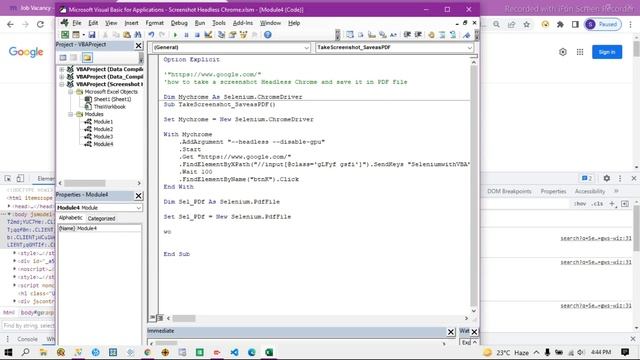Click (Name) Module4 property field
The height and width of the screenshot is (360, 640).
pyautogui.click(x=99, y=229)
